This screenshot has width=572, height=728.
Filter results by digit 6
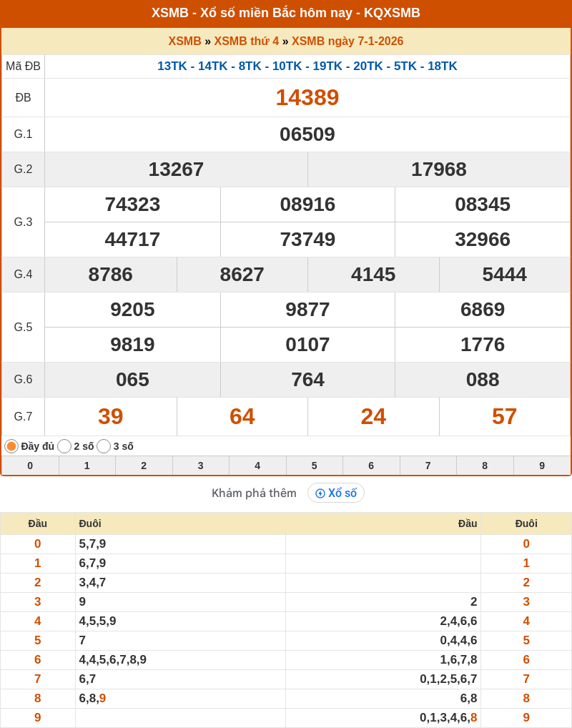(x=371, y=466)
